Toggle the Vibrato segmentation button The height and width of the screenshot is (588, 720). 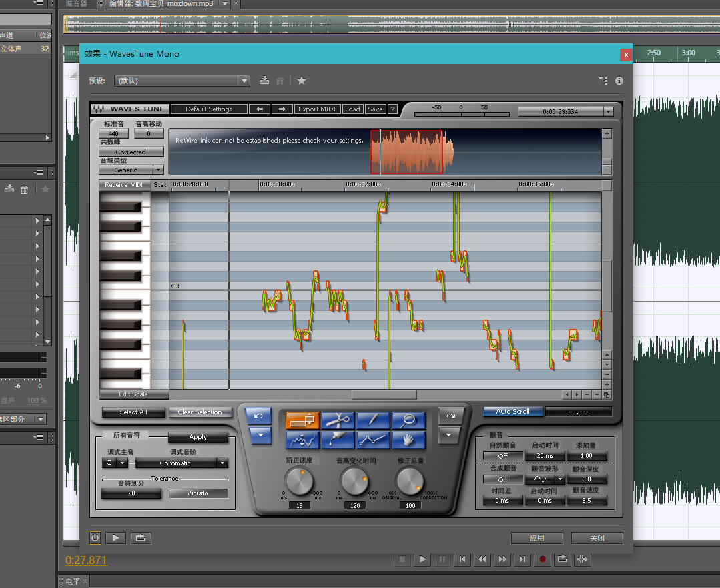pyautogui.click(x=198, y=493)
